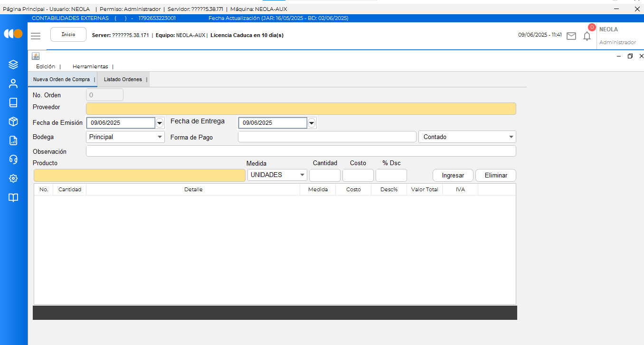Viewport: 644px width, 345px height.
Task: Open the box inventory sidebar icon
Action: coord(13,121)
